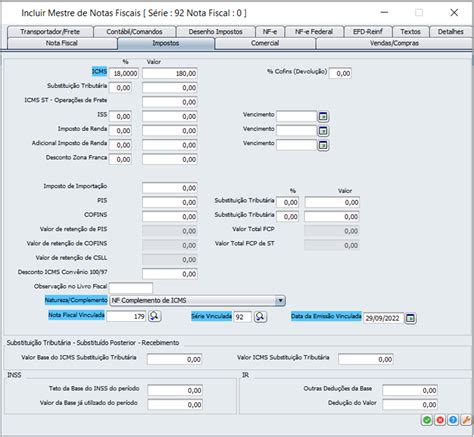Click the Teto da Base do INSS field
Screen dimensions: 474x437
pyautogui.click(x=175, y=390)
